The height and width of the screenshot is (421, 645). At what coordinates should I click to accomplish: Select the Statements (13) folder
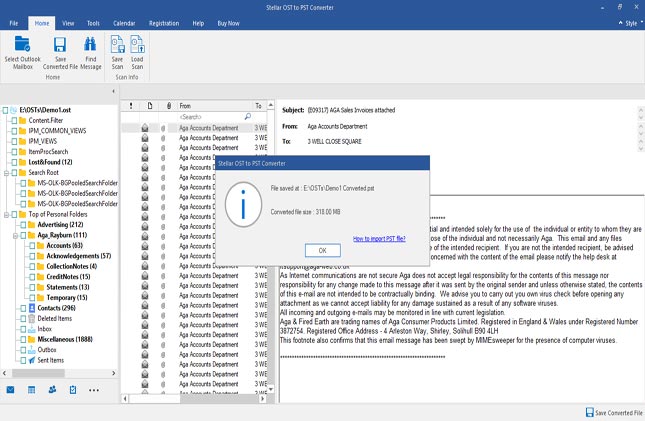pyautogui.click(x=67, y=287)
